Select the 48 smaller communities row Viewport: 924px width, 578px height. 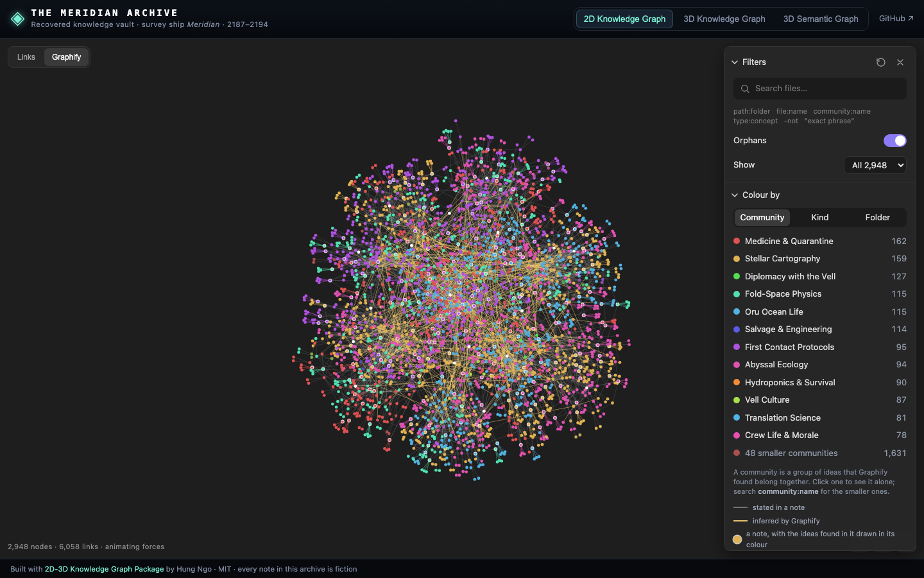click(820, 453)
